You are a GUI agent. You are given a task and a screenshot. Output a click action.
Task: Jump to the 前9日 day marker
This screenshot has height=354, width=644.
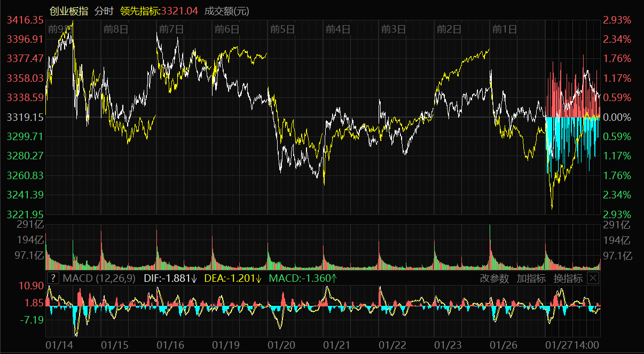click(59, 29)
